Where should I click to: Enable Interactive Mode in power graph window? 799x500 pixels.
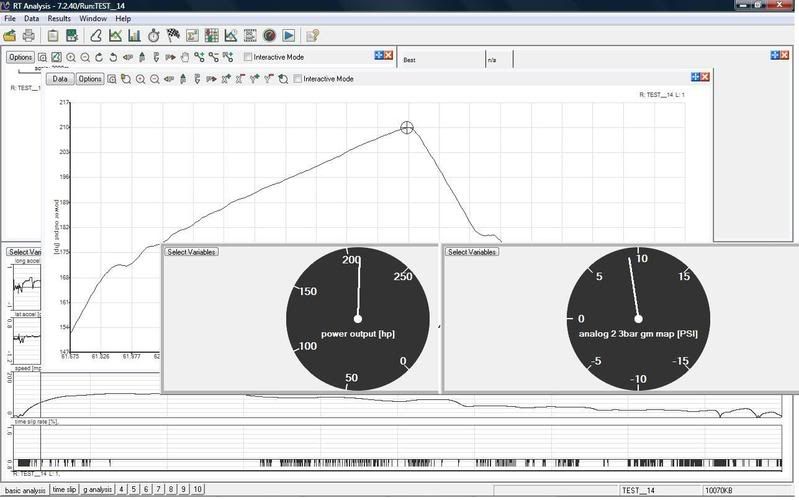point(299,79)
